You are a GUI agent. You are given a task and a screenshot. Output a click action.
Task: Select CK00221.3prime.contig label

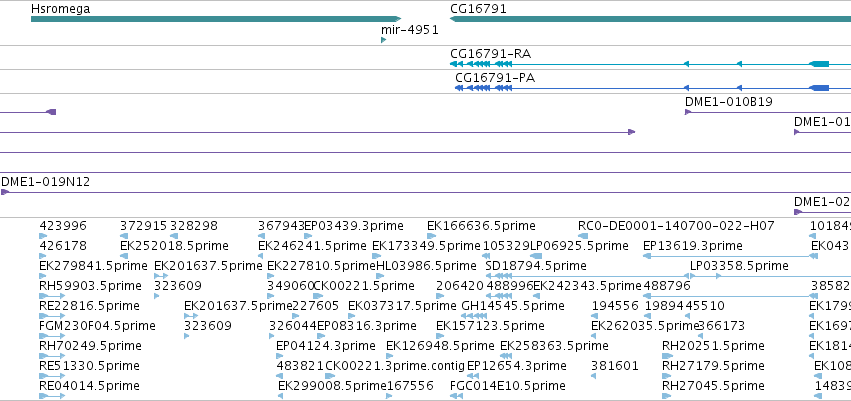point(395,366)
